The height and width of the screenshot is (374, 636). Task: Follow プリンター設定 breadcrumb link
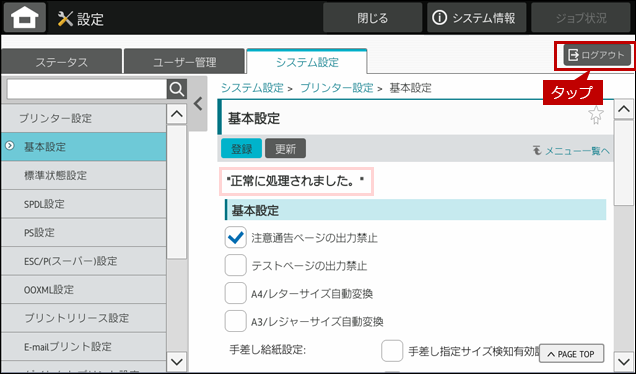tap(337, 88)
